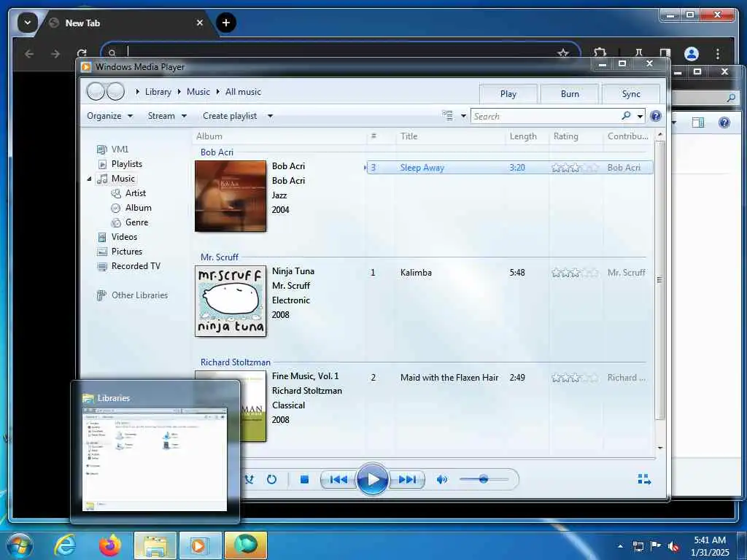Click the Play button in playback controls
The height and width of the screenshot is (560, 747).
373,479
